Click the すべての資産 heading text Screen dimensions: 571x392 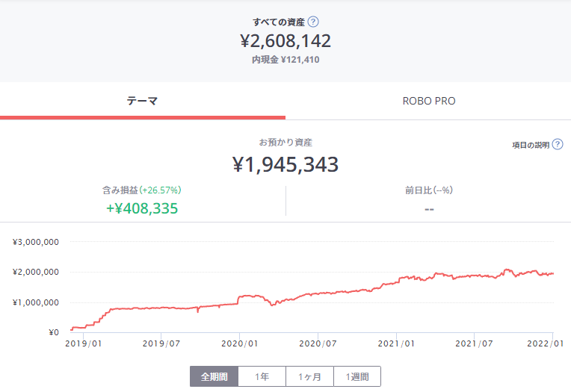pos(278,22)
